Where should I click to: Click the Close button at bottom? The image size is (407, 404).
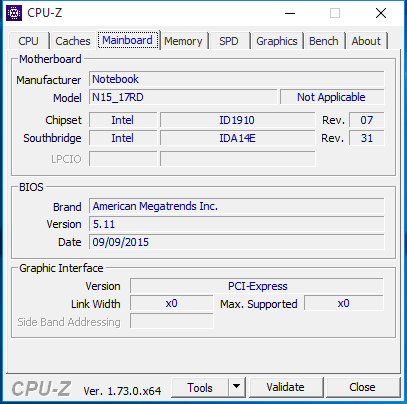coord(363,387)
